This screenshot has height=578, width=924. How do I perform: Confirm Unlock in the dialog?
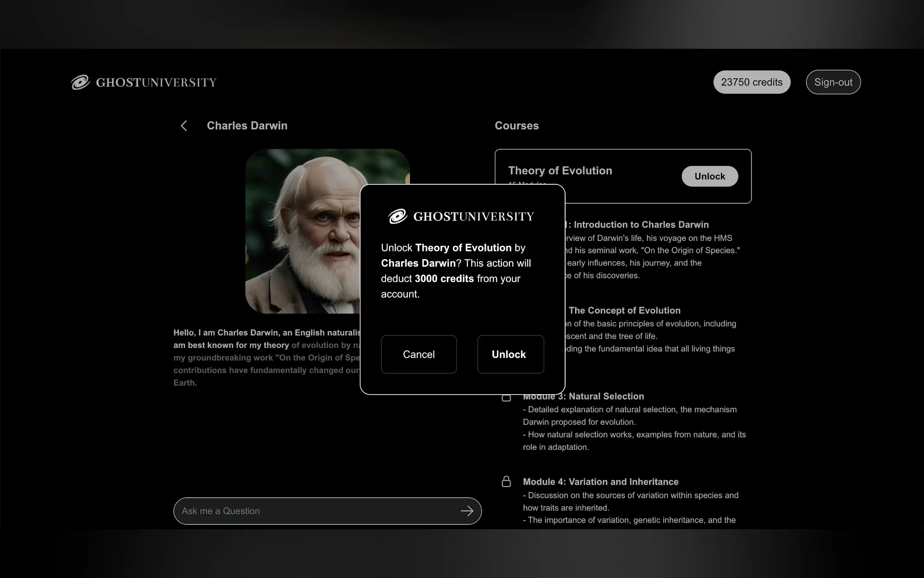click(x=510, y=355)
